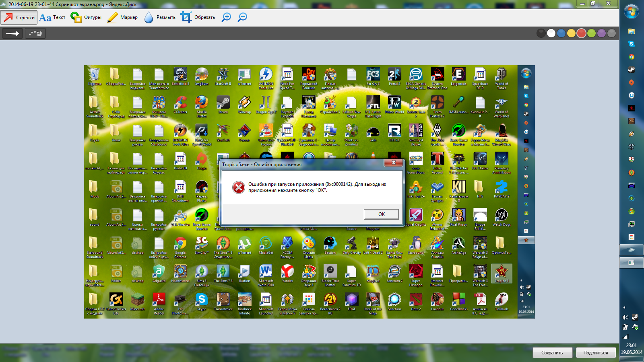The height and width of the screenshot is (362, 644).
Task: Pick the gray color swatch
Action: pos(612,33)
